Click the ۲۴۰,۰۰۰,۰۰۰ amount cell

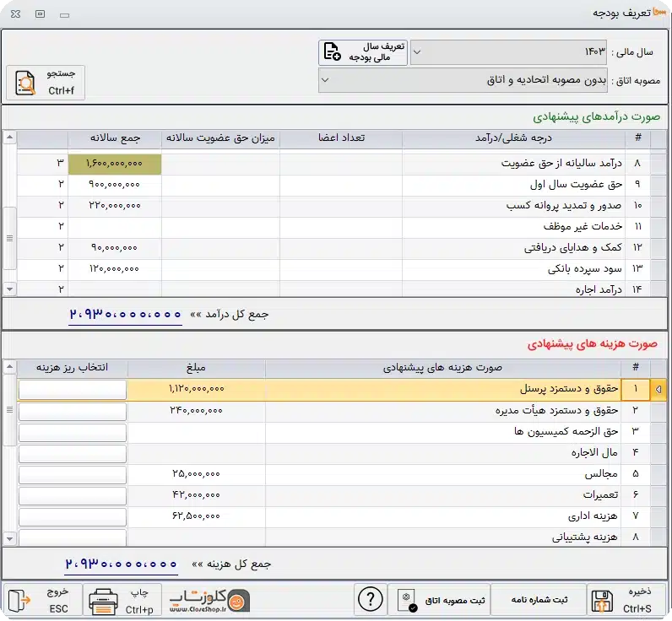pos(197,411)
